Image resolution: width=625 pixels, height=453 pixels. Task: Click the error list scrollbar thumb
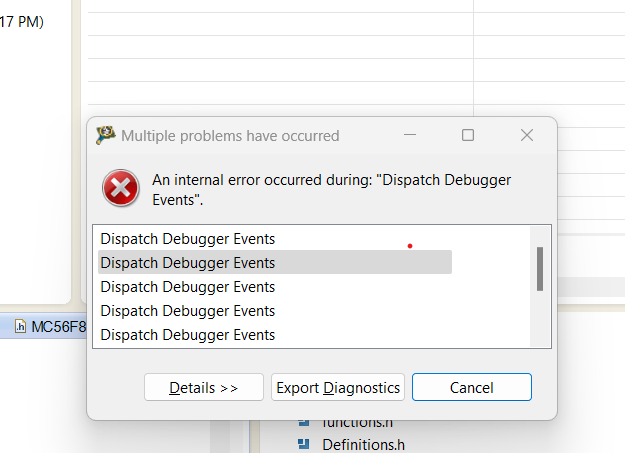click(x=540, y=268)
